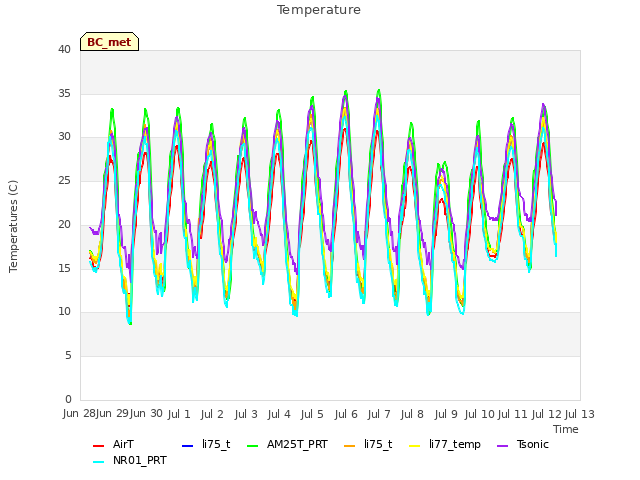The height and width of the screenshot is (480, 640).
Task: Click the 0 y-axis tick label
Action: pos(68,399)
